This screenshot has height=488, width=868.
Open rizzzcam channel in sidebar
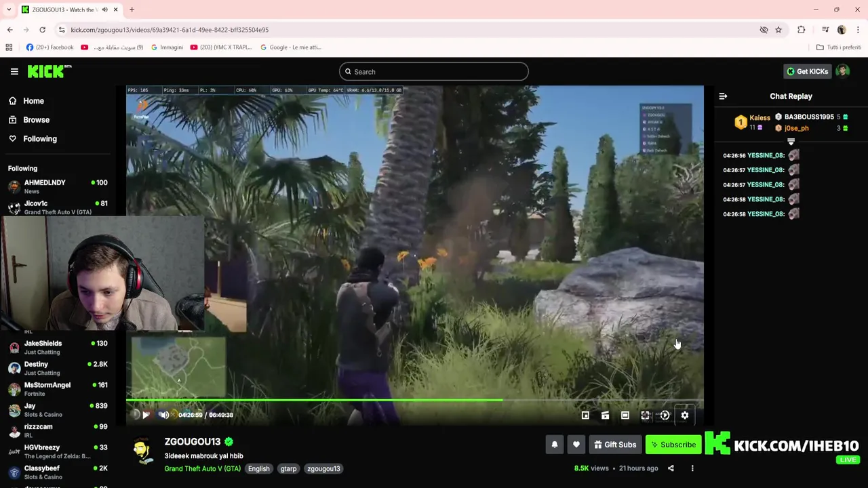(x=58, y=430)
